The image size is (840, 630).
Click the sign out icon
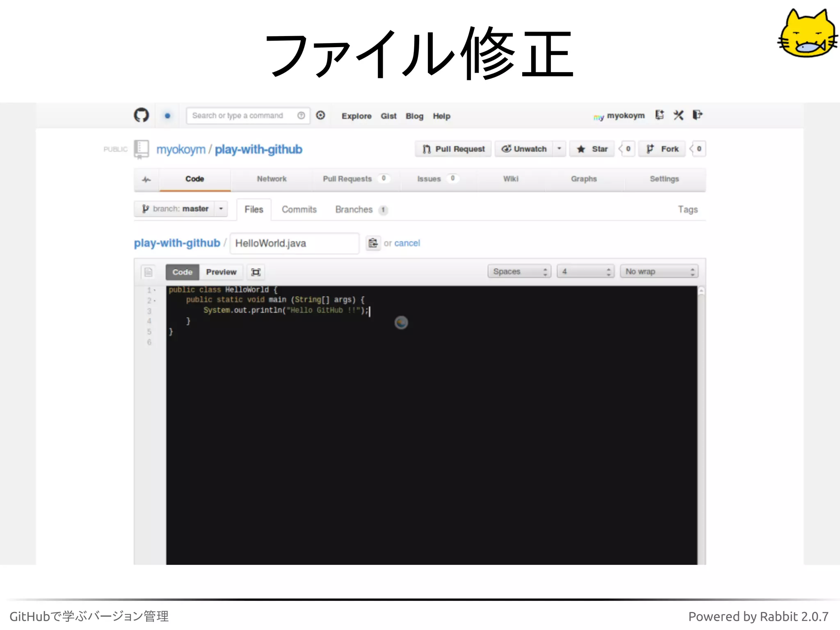point(698,115)
